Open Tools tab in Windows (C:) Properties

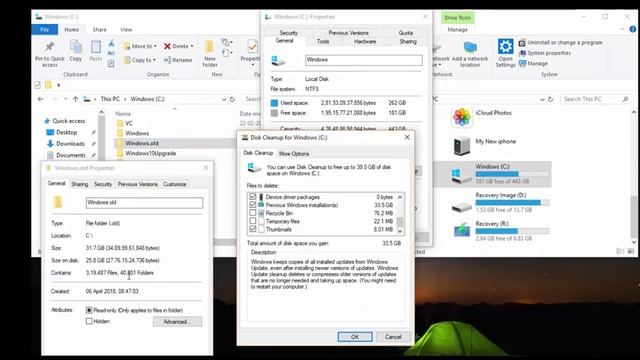[323, 41]
